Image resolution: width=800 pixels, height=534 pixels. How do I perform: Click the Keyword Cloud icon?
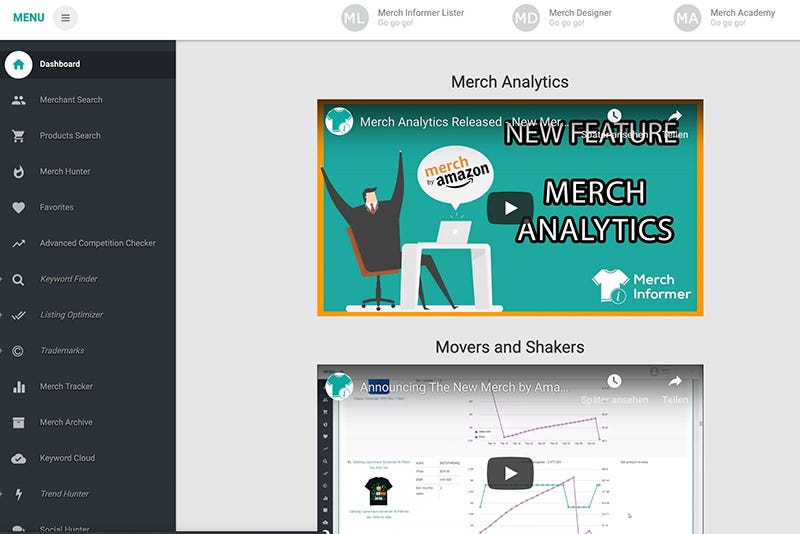click(18, 459)
